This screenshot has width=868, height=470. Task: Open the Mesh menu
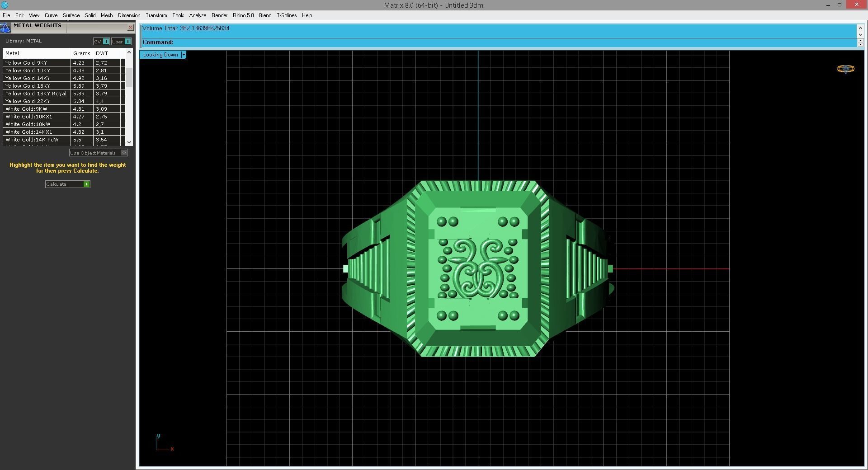coord(107,15)
